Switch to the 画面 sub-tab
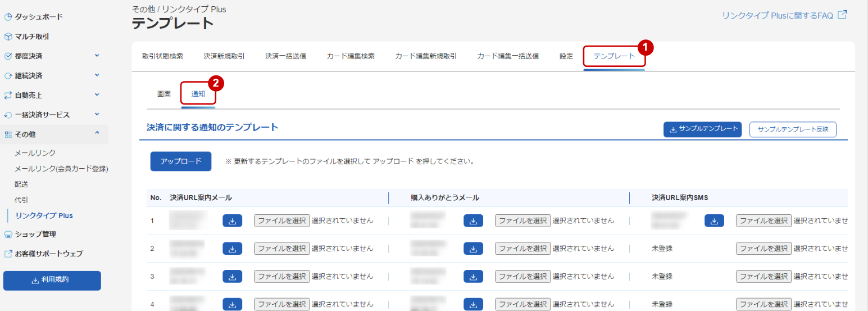This screenshot has width=868, height=311. coord(164,94)
